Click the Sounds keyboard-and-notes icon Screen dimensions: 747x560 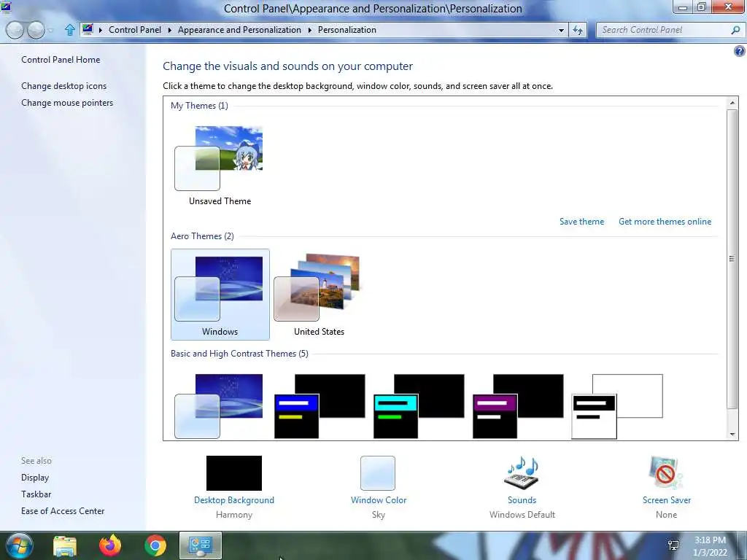(522, 472)
